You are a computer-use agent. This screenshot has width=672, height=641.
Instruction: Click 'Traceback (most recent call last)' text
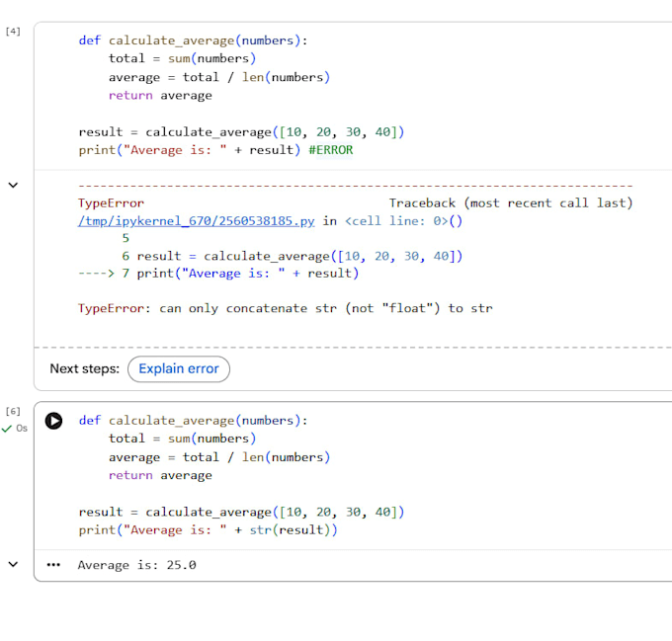tap(511, 202)
